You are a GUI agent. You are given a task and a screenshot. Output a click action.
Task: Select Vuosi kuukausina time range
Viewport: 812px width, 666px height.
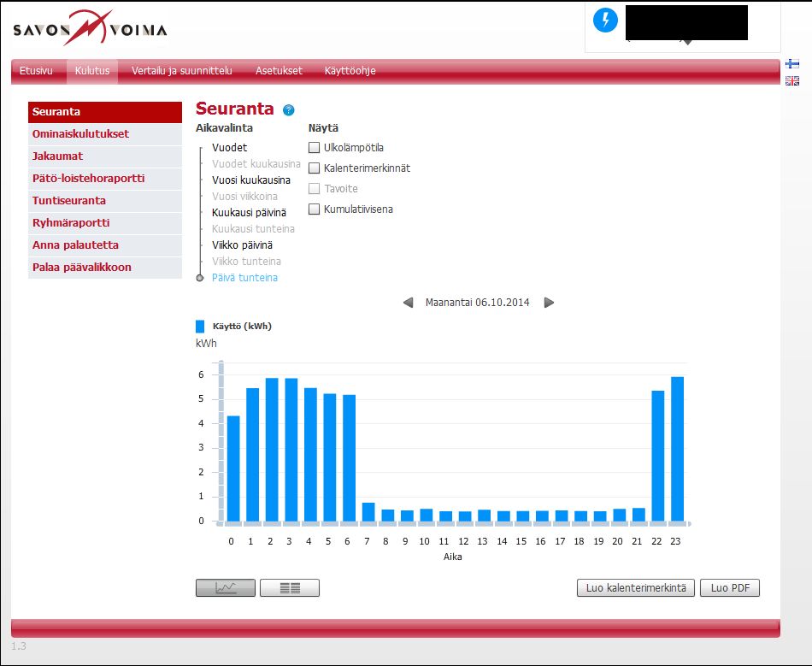click(250, 180)
